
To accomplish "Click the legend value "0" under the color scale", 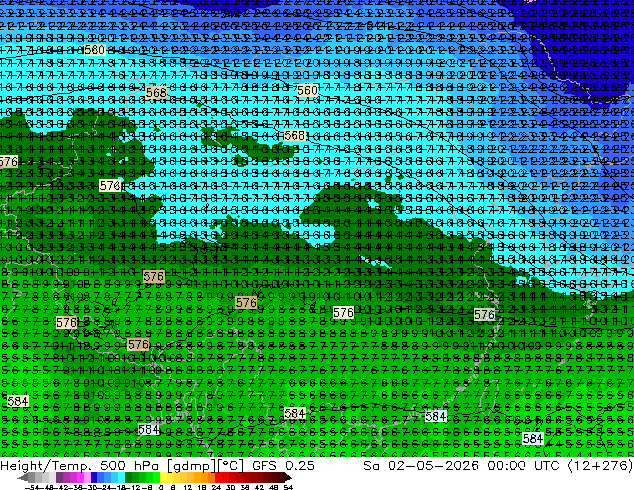I will coord(161,488).
